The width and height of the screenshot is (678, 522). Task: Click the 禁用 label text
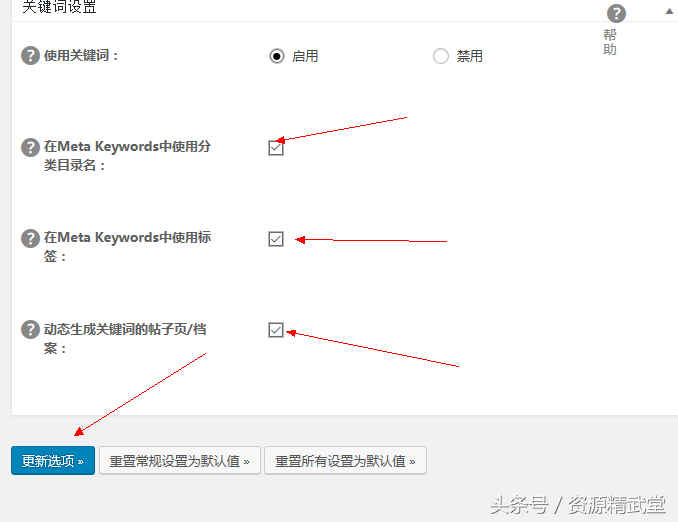coord(470,56)
